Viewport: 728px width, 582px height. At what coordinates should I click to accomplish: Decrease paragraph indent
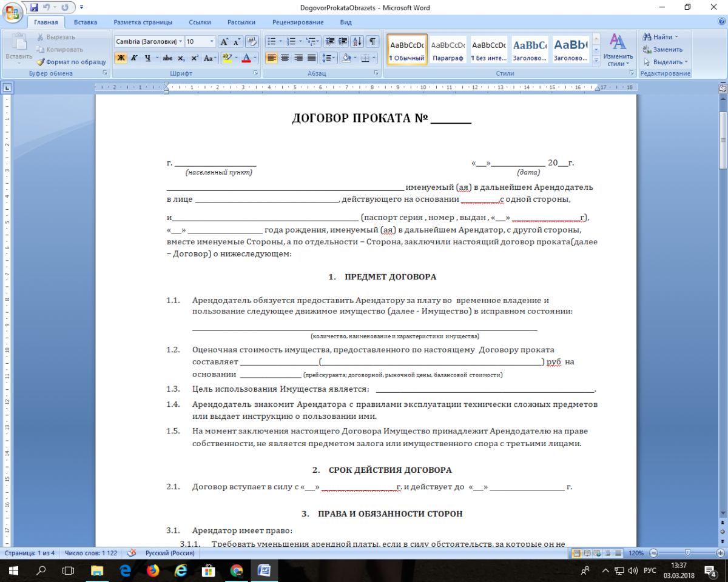click(x=329, y=42)
